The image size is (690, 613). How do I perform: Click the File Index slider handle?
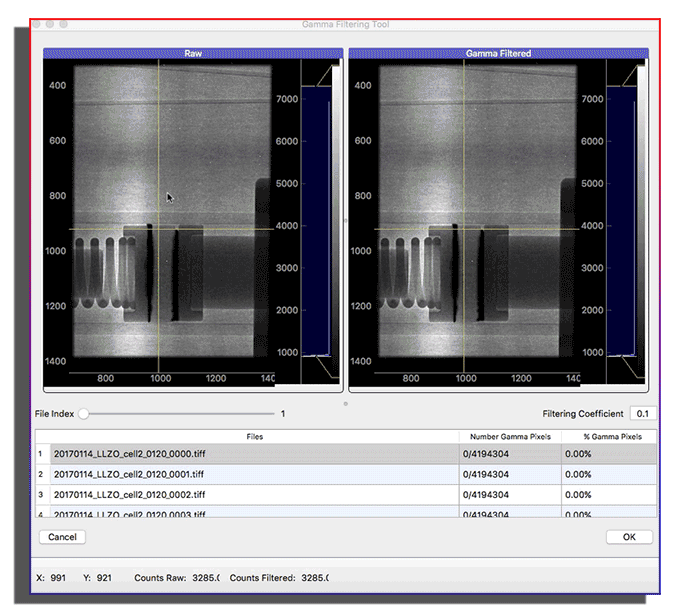coord(84,413)
